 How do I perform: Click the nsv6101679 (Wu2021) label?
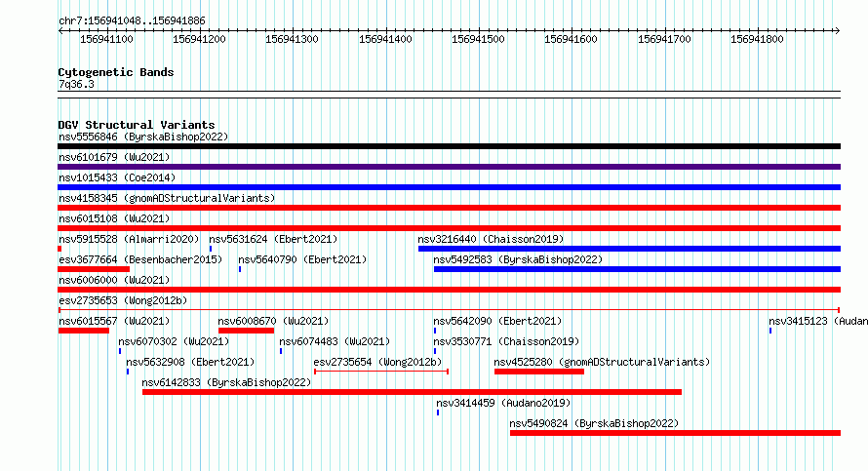point(114,157)
